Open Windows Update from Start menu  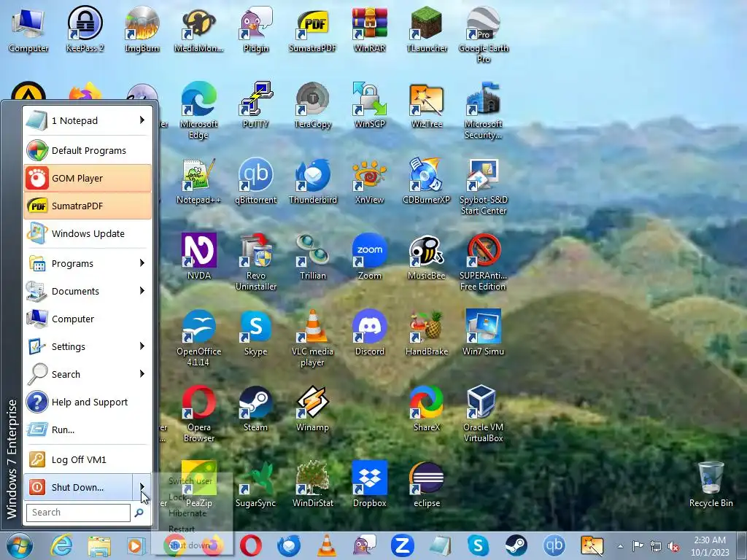(88, 233)
